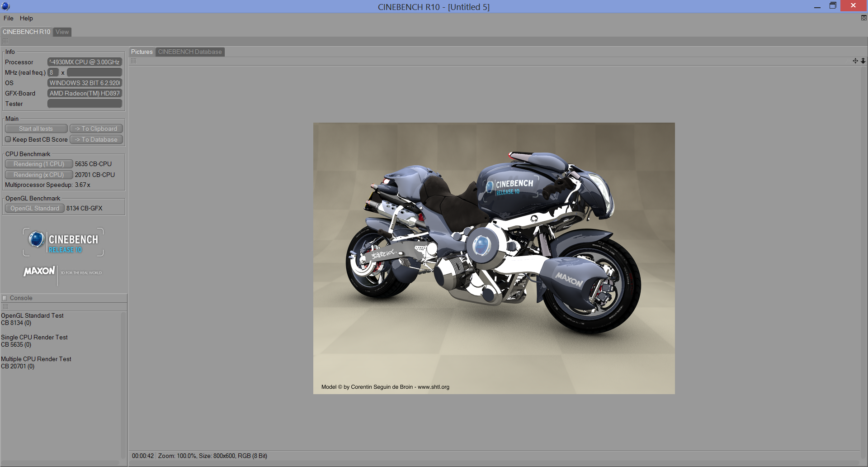Click Multiprocessor Speedup 3.67x text
This screenshot has width=868, height=467.
[47, 185]
